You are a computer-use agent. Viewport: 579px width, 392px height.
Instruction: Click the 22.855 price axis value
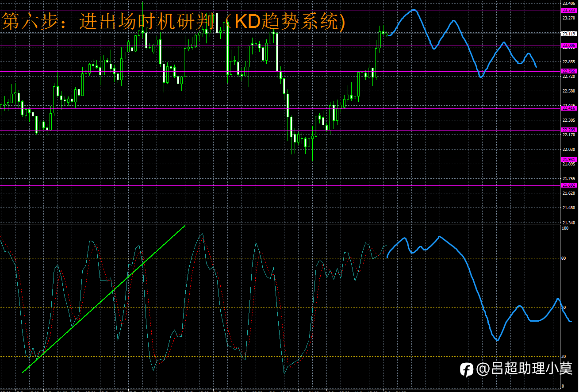click(568, 61)
